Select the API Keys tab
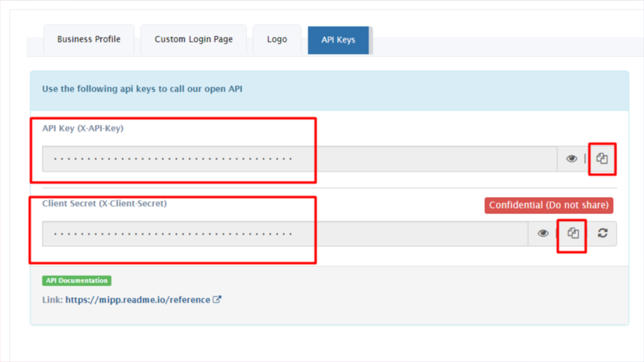 tap(338, 40)
